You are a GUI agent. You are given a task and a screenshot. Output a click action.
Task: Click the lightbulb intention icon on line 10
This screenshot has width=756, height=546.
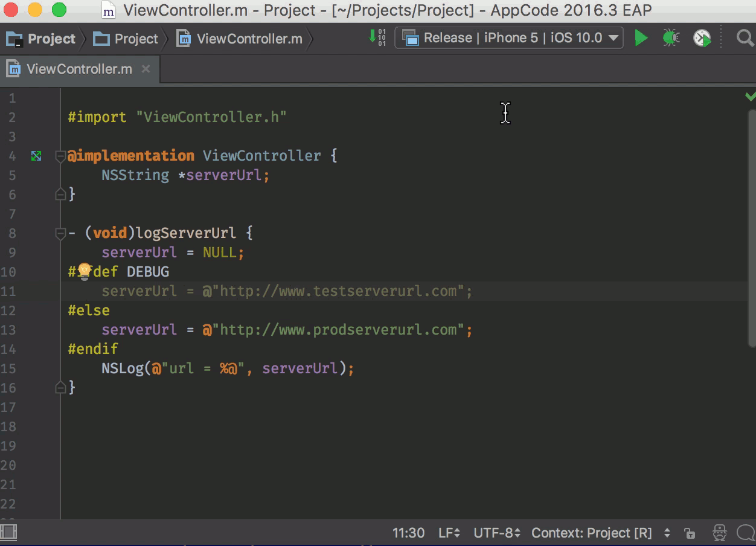(x=85, y=271)
